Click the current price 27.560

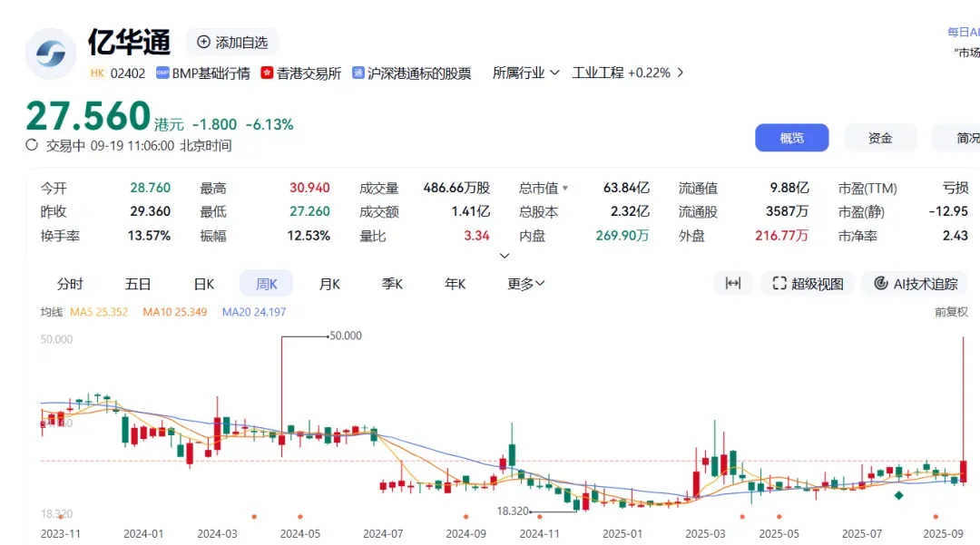[88, 116]
